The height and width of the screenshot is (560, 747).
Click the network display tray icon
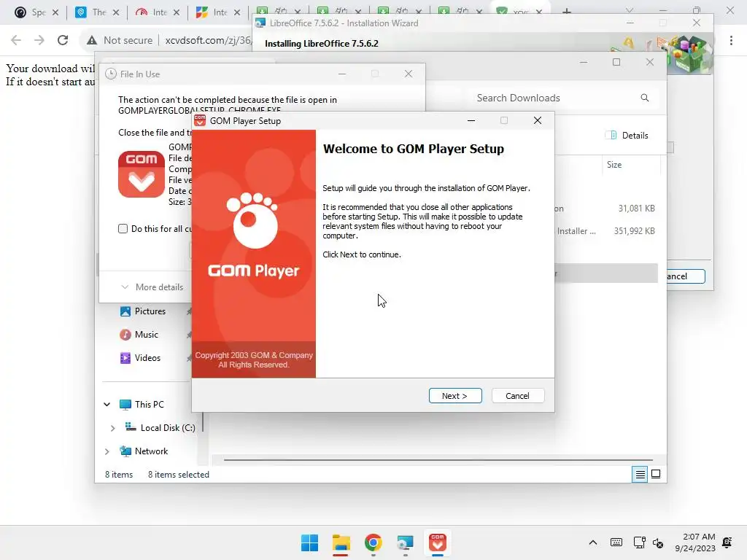639,542
